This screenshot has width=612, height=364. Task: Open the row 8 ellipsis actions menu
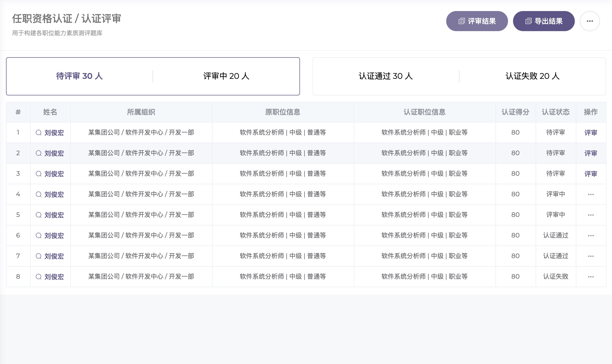(x=591, y=277)
